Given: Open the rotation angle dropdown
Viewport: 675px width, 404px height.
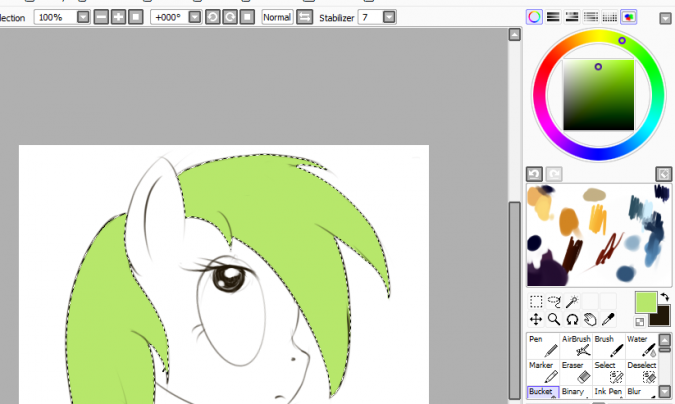Looking at the screenshot, I should click(x=198, y=17).
